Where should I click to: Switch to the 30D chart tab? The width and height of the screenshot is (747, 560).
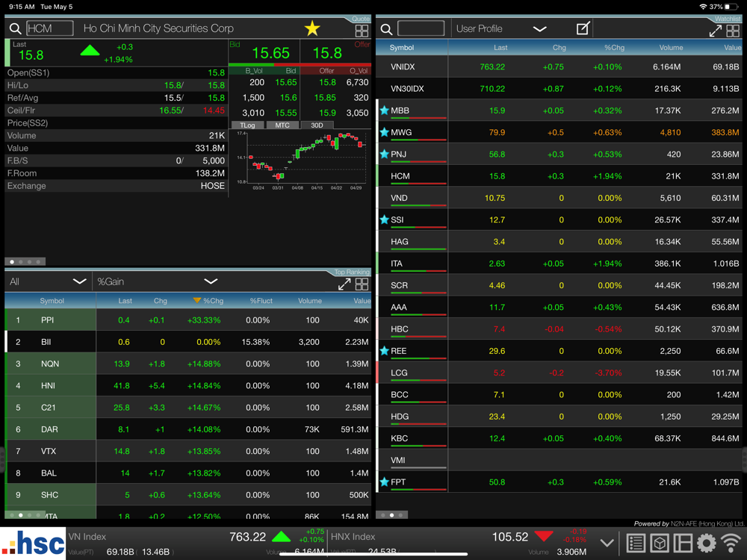click(x=317, y=125)
